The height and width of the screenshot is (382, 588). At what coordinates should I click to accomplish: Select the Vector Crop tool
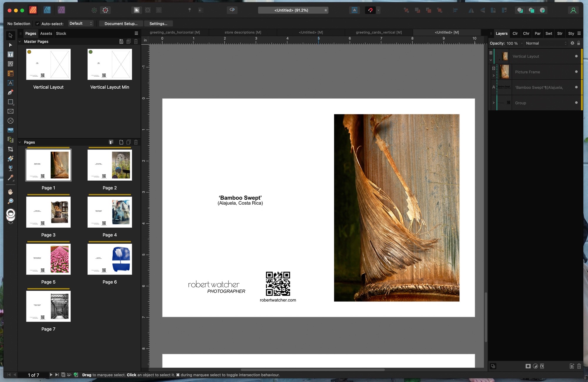pos(11,149)
